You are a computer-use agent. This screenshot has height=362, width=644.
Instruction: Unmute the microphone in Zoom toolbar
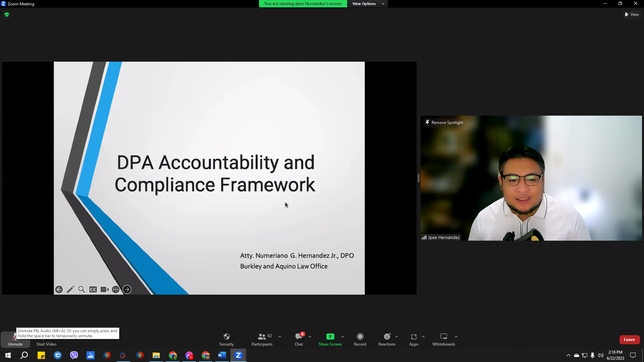pyautogui.click(x=15, y=340)
